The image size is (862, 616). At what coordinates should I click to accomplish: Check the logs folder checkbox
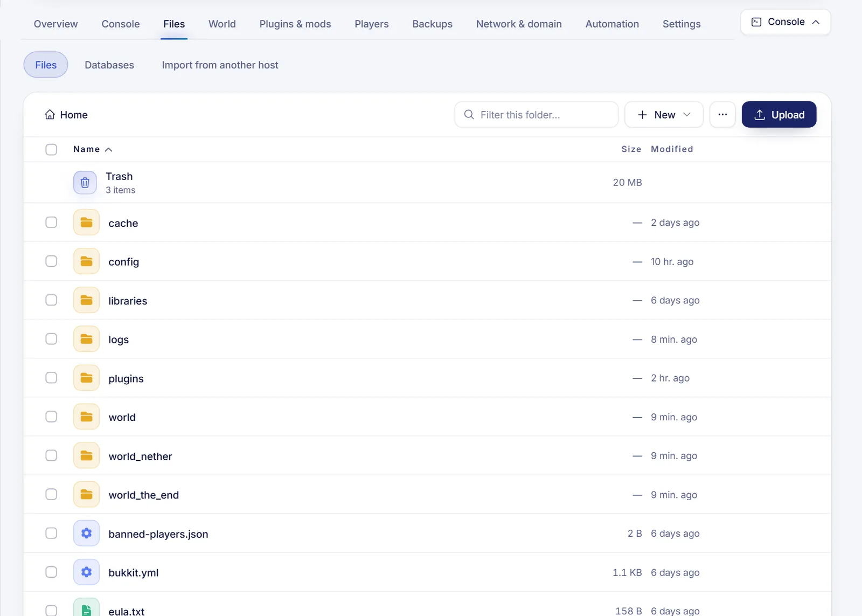tap(51, 338)
